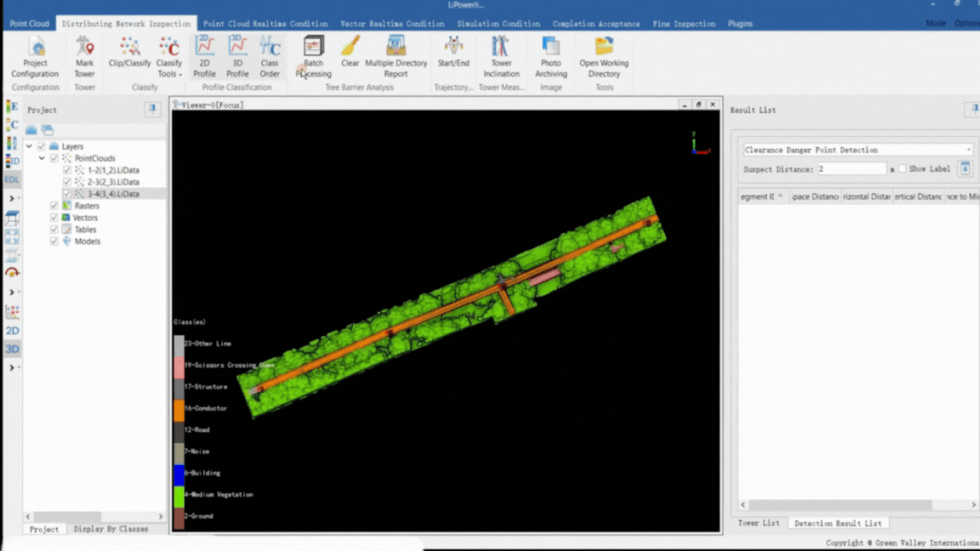Open the Display By Classes panel

[111, 529]
